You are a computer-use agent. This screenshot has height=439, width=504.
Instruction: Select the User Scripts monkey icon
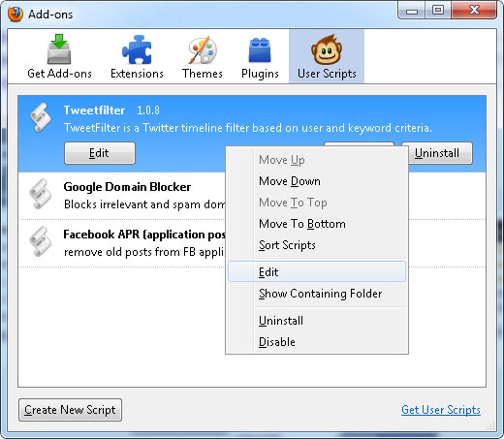(326, 49)
